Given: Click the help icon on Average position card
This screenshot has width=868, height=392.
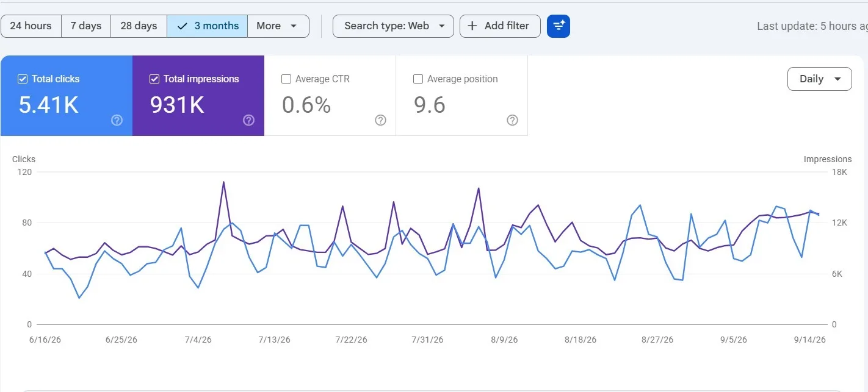Looking at the screenshot, I should (x=513, y=120).
